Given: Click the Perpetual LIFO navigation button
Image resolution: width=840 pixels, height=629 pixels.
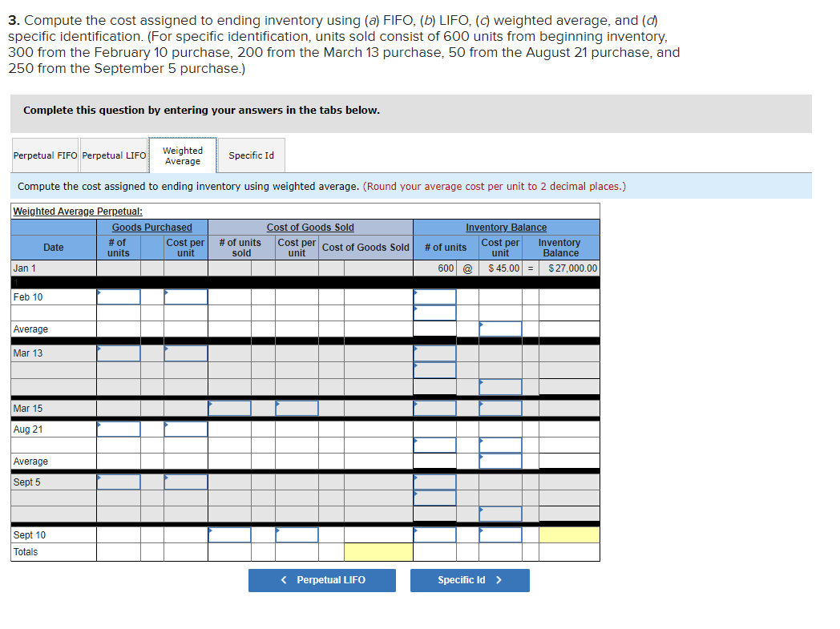Looking at the screenshot, I should (321, 580).
